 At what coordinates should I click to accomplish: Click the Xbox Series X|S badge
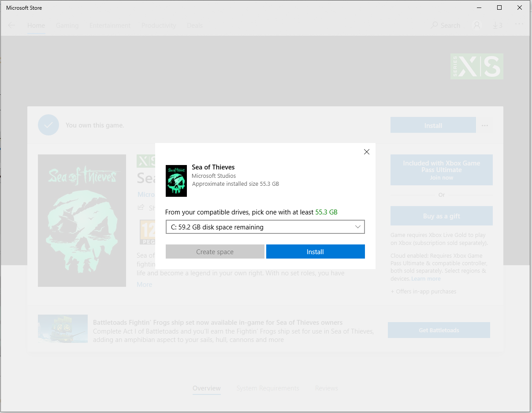(x=477, y=67)
